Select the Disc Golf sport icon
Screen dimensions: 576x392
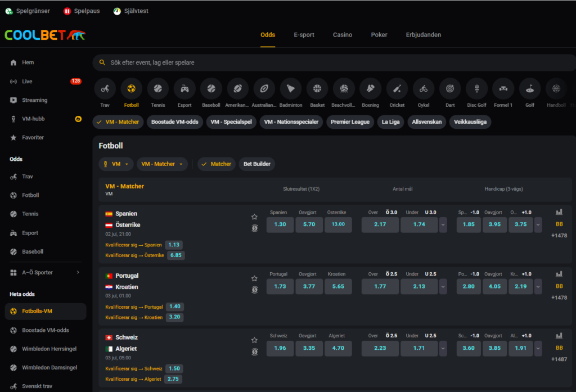click(x=476, y=88)
